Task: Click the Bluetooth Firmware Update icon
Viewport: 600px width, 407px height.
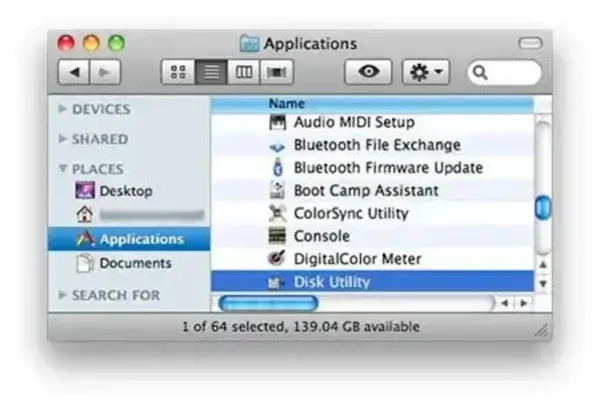Action: tap(278, 167)
